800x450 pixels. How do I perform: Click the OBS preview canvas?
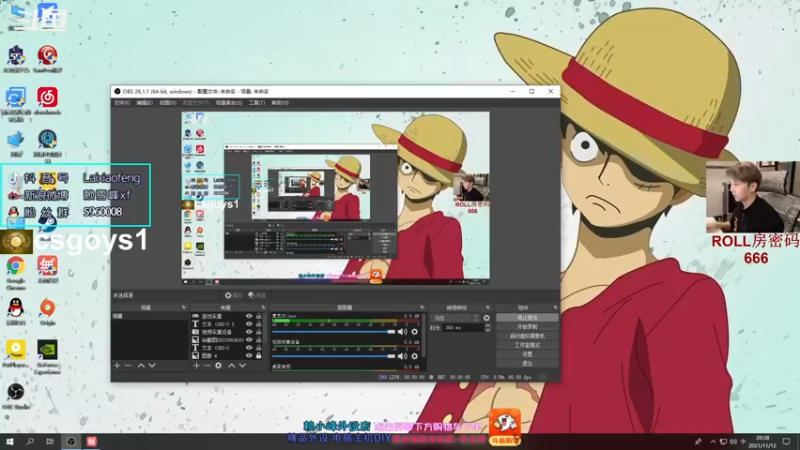pos(335,198)
